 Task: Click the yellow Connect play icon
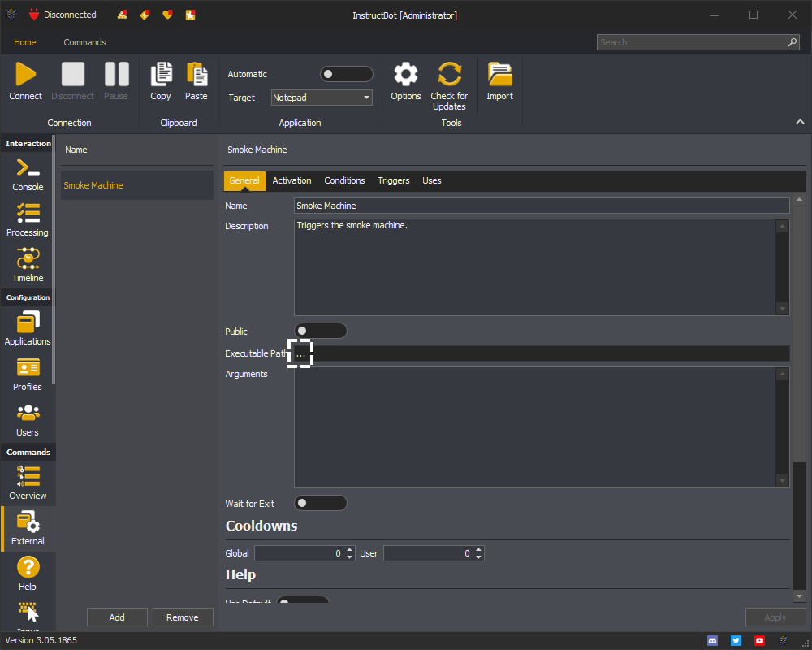[25, 74]
